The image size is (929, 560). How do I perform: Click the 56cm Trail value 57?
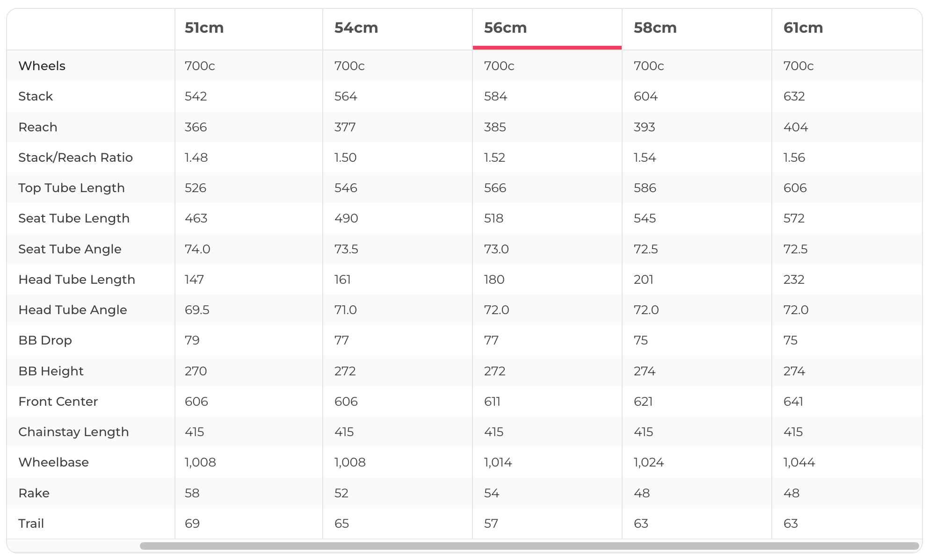click(x=491, y=524)
